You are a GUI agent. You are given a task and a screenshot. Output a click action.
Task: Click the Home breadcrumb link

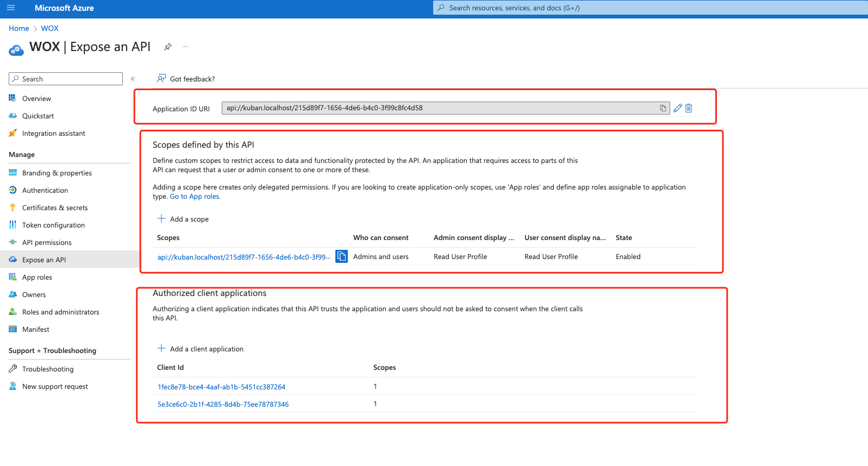point(19,29)
